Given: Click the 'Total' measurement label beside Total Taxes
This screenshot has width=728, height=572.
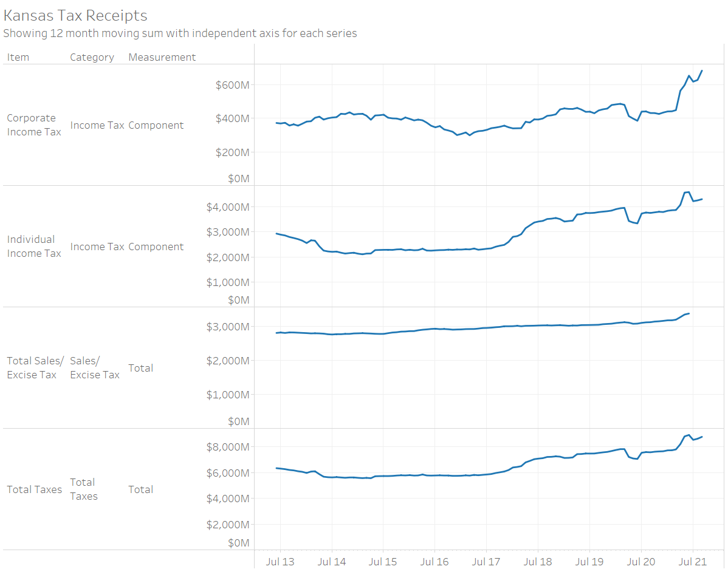Looking at the screenshot, I should (140, 489).
